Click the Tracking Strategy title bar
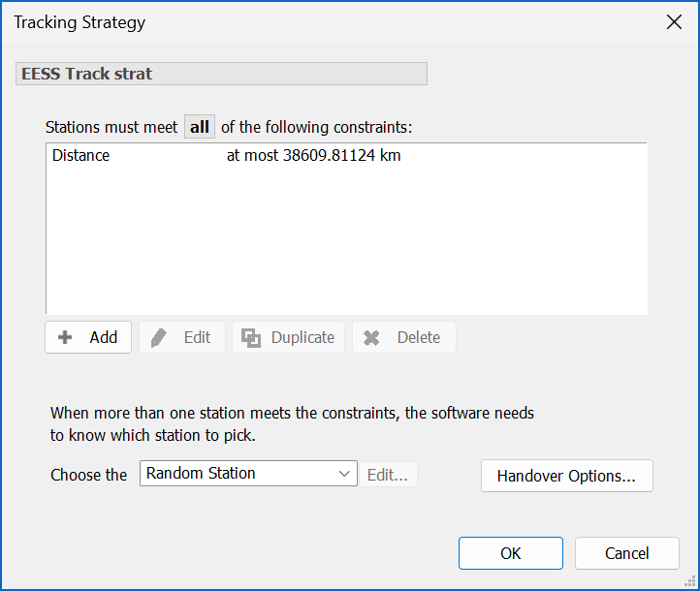This screenshot has width=700, height=591. [x=291, y=22]
